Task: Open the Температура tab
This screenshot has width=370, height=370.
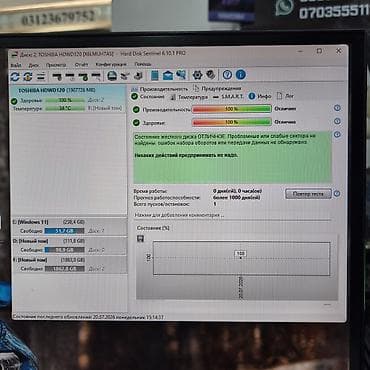Action: tap(189, 97)
